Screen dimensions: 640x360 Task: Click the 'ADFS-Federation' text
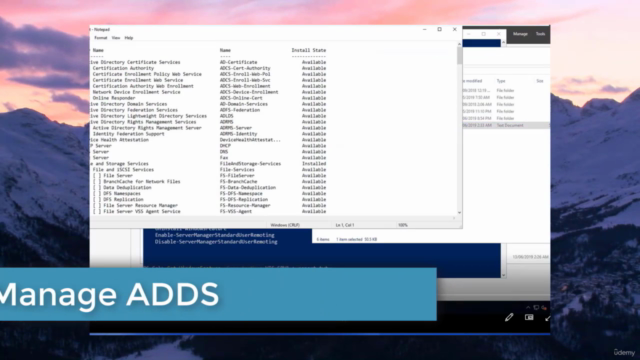(240, 110)
